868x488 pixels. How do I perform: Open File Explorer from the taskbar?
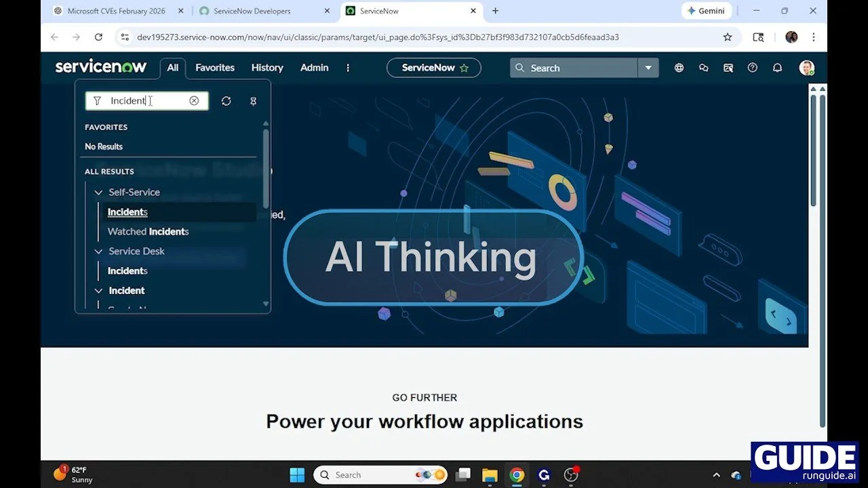[490, 475]
